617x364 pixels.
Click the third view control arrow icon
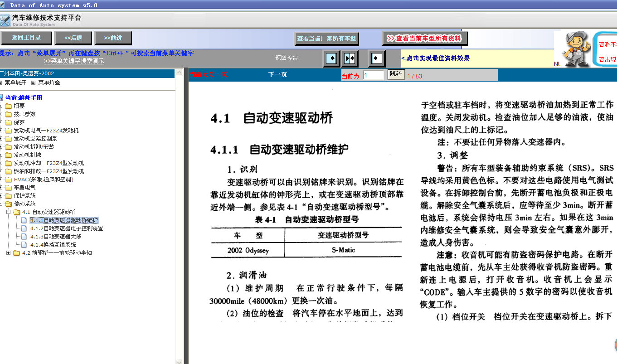[376, 58]
